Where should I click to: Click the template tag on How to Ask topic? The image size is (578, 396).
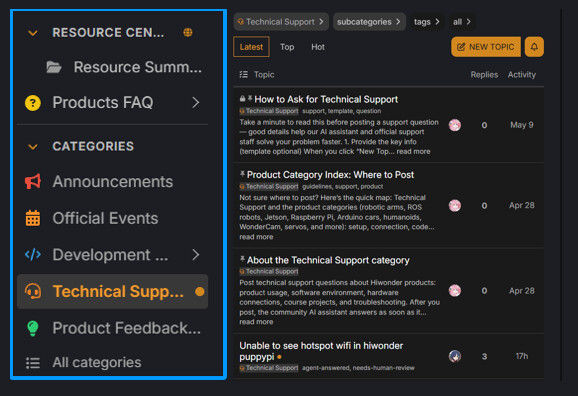click(x=340, y=111)
